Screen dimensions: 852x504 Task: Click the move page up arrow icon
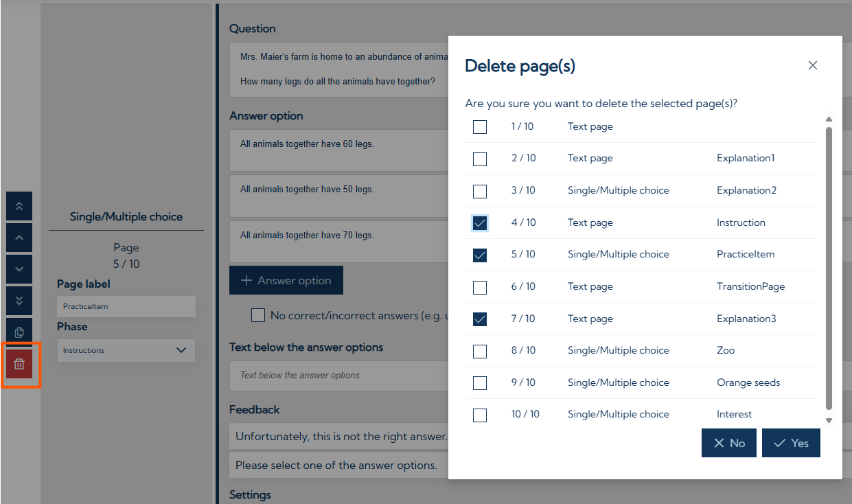[x=19, y=238]
